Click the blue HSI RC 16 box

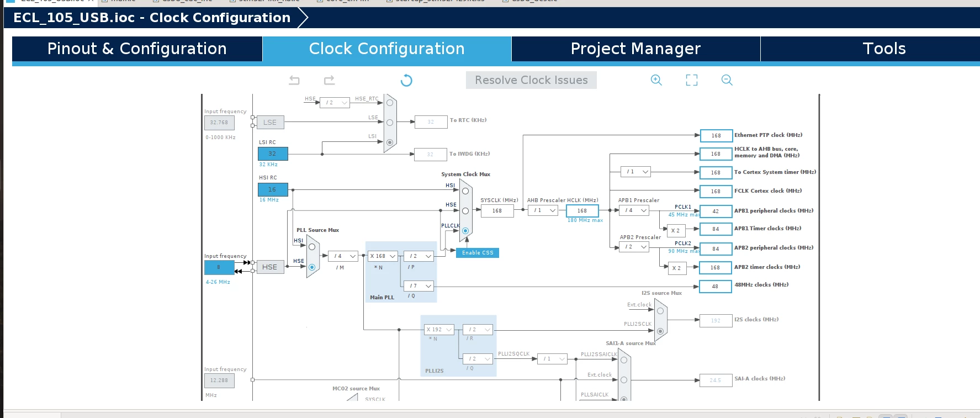(273, 189)
